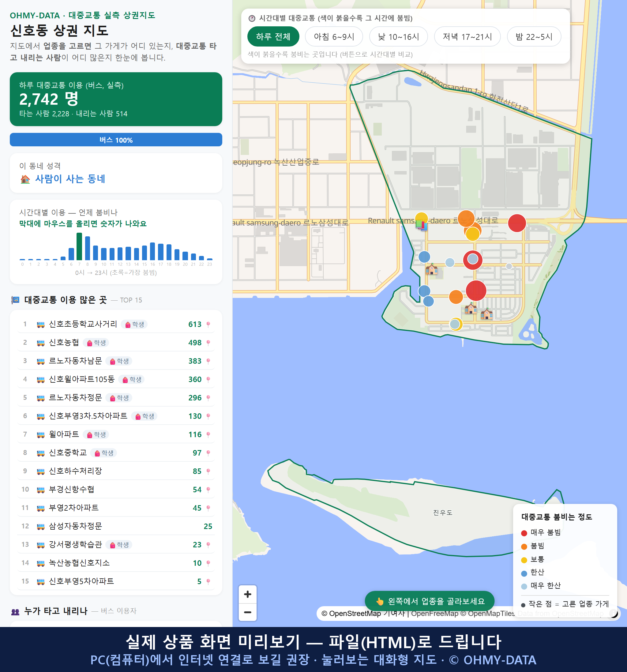627x672 pixels.
Task: Click the 2,742 명 daily ridership figure
Action: pos(49,99)
